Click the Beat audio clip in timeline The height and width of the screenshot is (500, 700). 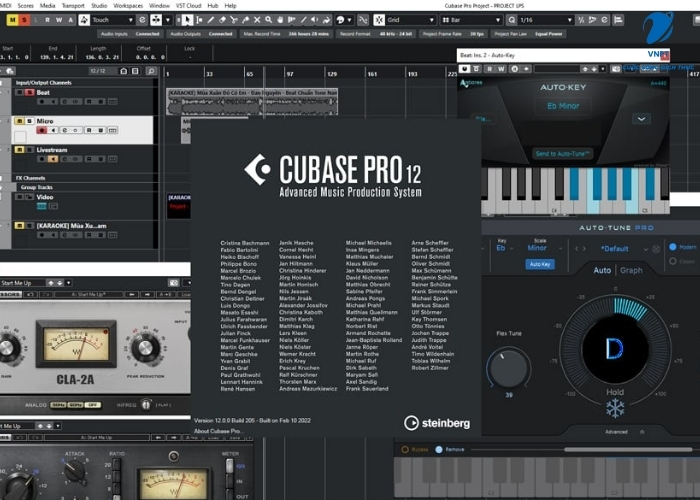pyautogui.click(x=252, y=101)
